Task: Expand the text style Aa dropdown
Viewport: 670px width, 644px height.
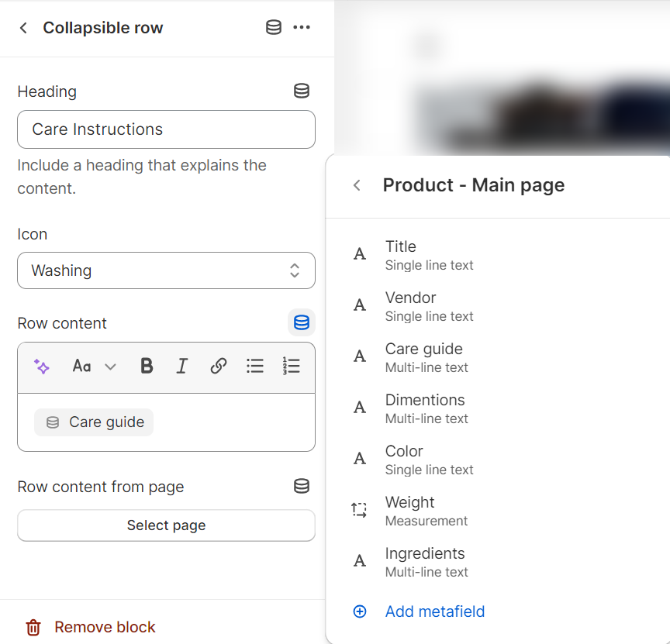Action: 93,366
